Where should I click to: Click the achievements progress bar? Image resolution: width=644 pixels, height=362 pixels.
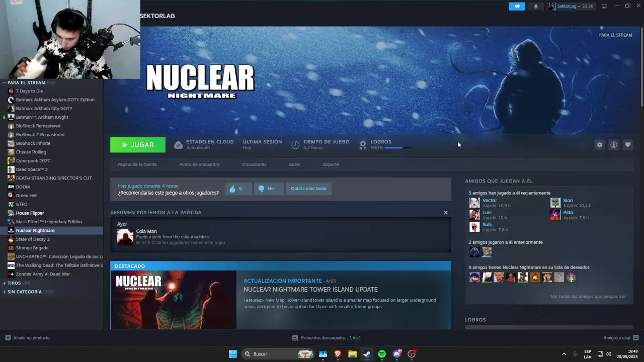click(398, 148)
